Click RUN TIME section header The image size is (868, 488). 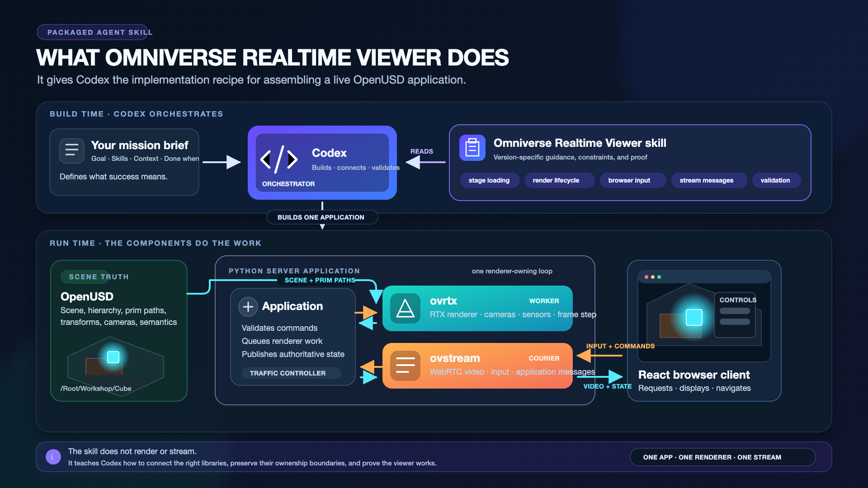pos(156,243)
